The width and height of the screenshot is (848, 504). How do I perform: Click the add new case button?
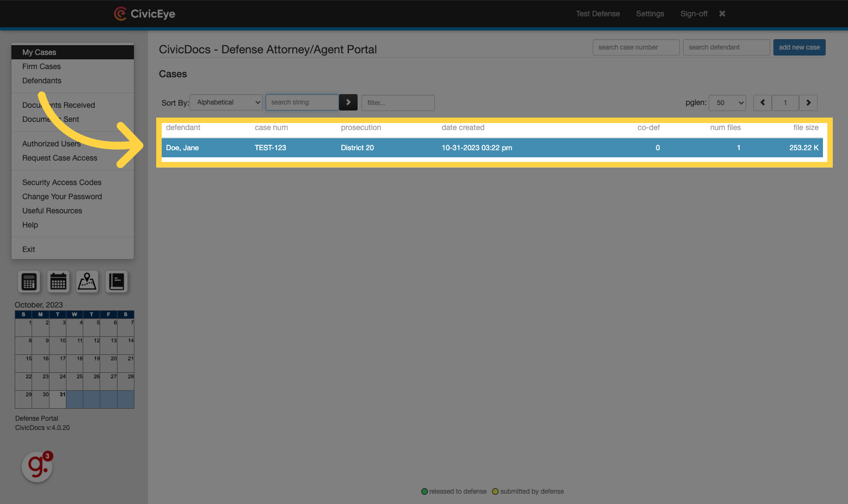coord(799,47)
